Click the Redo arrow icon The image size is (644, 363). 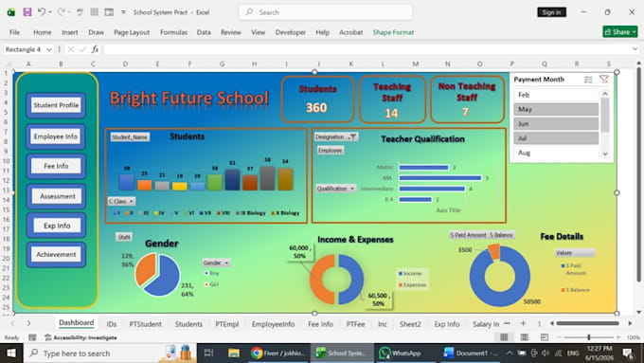click(x=61, y=12)
